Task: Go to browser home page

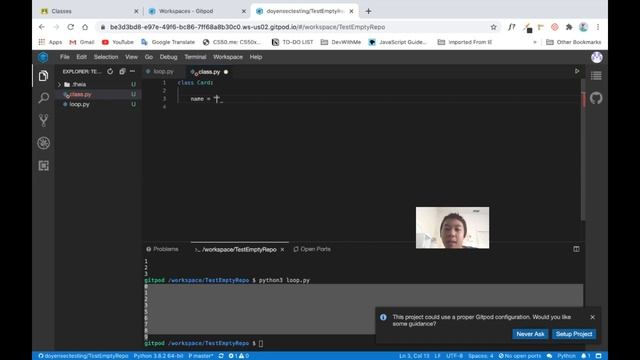Action: [x=85, y=27]
